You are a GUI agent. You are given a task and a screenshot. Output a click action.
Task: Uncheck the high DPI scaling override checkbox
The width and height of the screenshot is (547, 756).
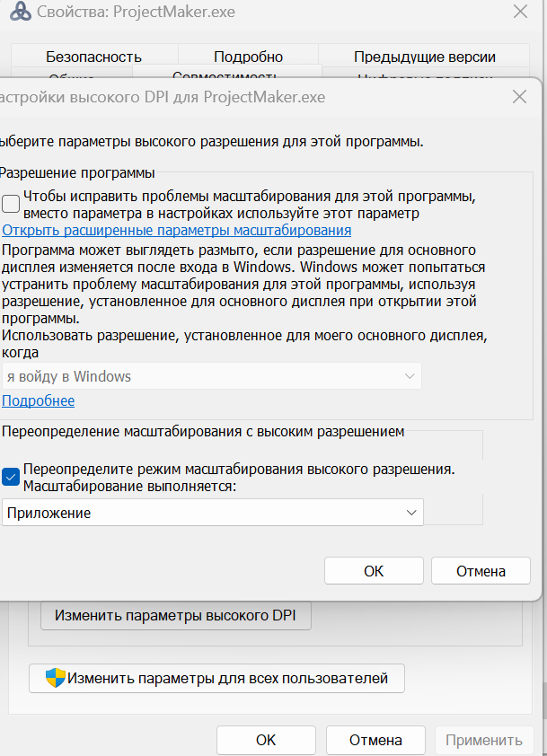coord(11,477)
